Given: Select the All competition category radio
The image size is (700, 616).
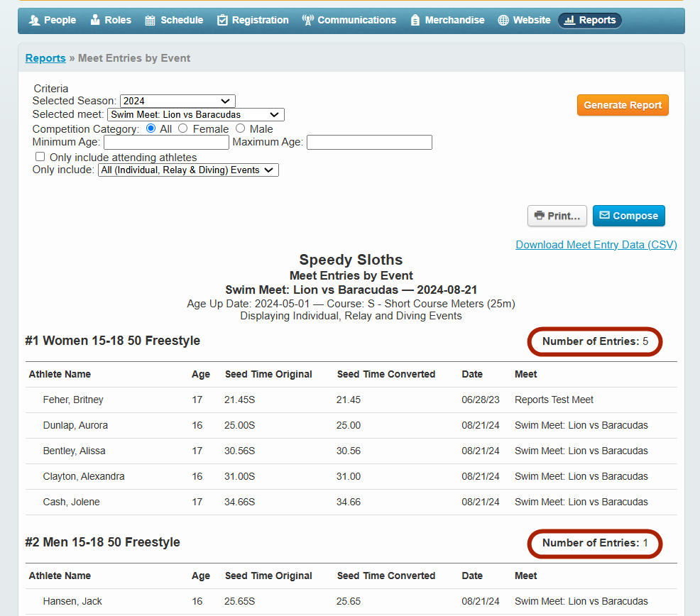Looking at the screenshot, I should (151, 128).
